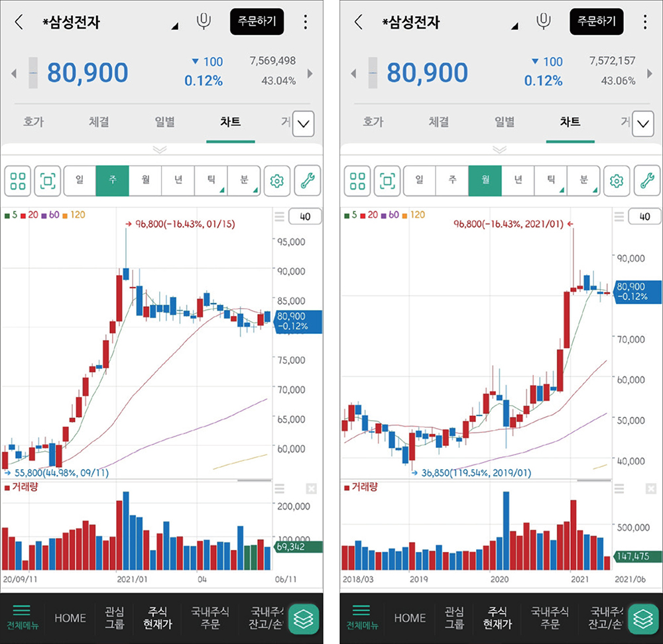
Task: Tap the microphone icon on right phone
Action: pos(544,21)
